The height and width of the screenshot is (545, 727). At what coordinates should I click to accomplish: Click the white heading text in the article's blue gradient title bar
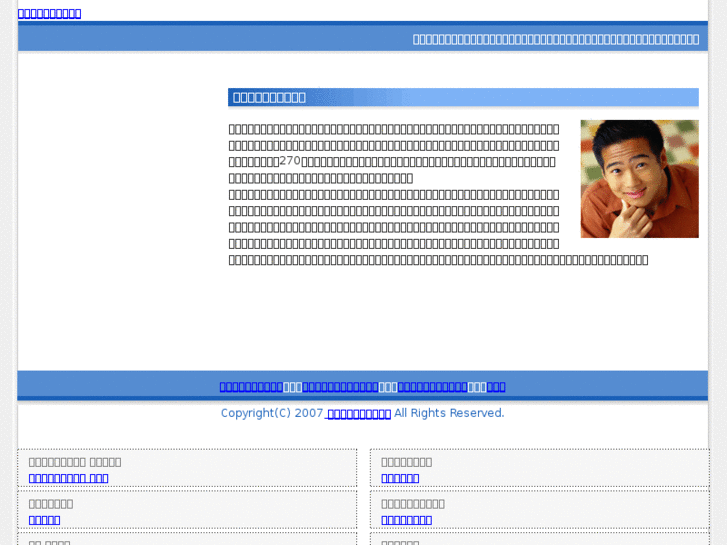click(269, 97)
